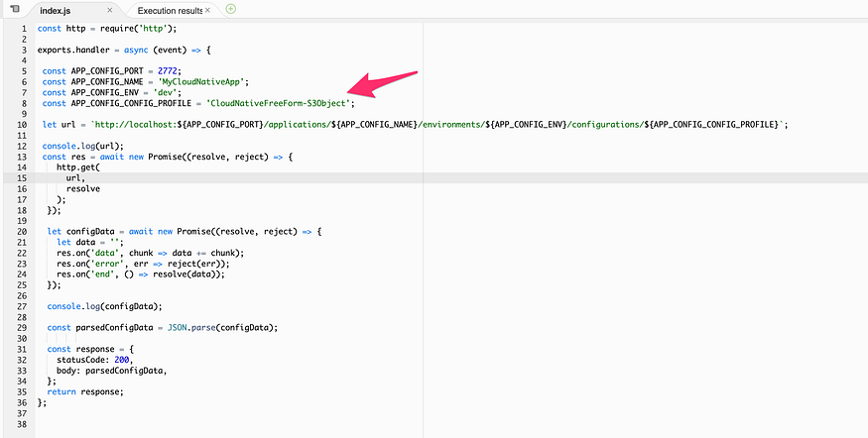The image size is (868, 438).
Task: Click http://localhost in the url template
Action: 133,125
